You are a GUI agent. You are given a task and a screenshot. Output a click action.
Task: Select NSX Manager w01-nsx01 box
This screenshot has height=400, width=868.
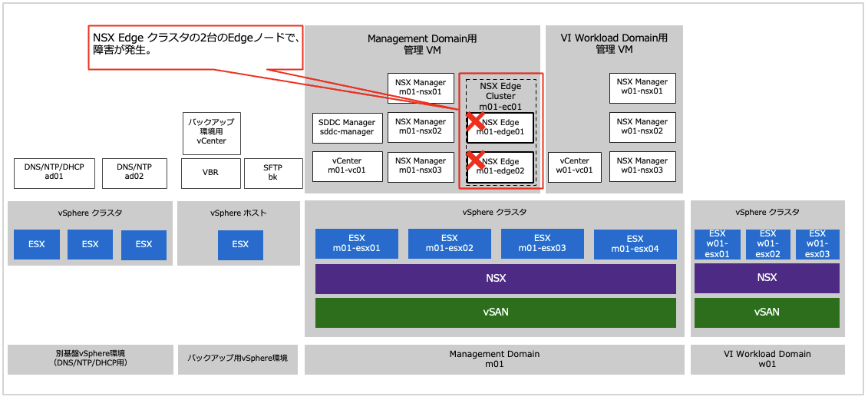tap(642, 88)
